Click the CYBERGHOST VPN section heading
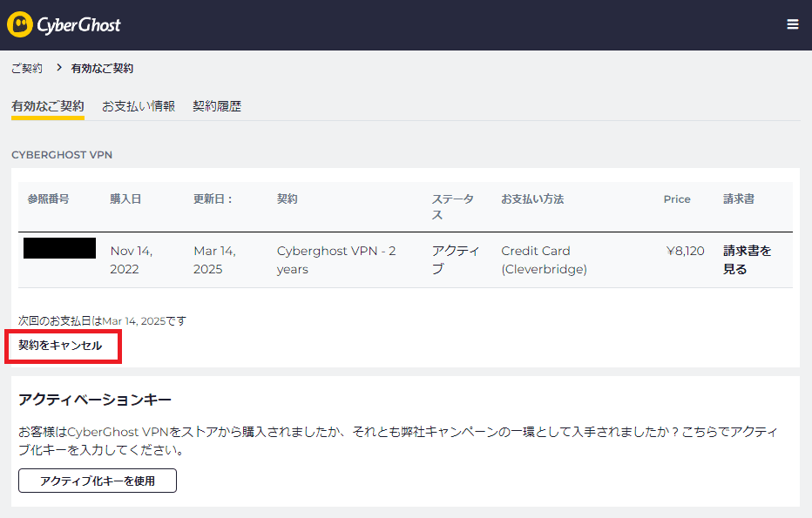This screenshot has width=812, height=518. (x=62, y=155)
